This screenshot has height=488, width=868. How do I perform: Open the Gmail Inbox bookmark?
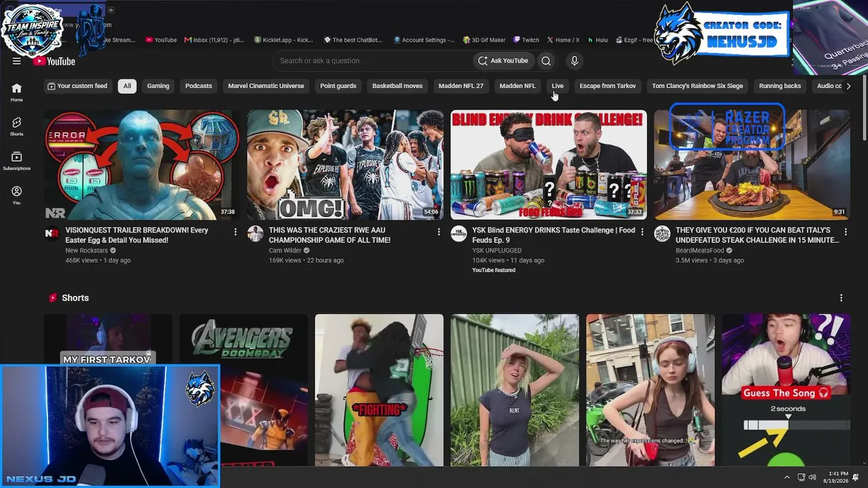pyautogui.click(x=214, y=40)
